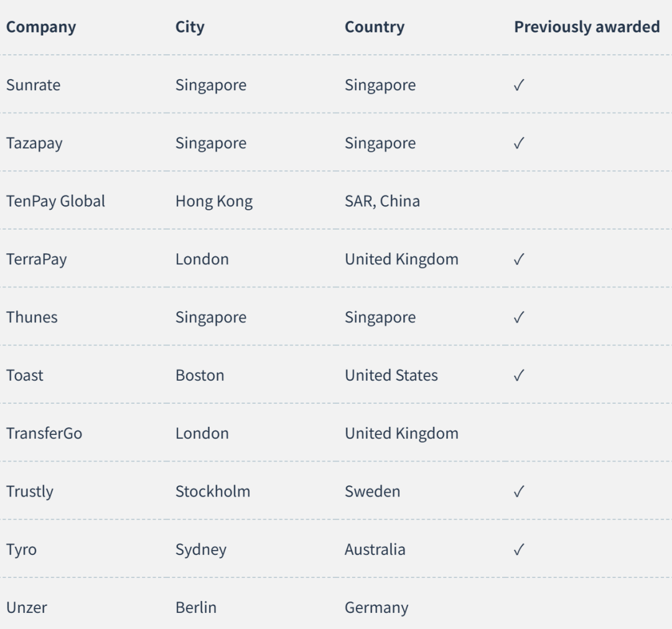Screen dimensions: 672x629
Task: Click the Unzer company name
Action: pos(27,608)
